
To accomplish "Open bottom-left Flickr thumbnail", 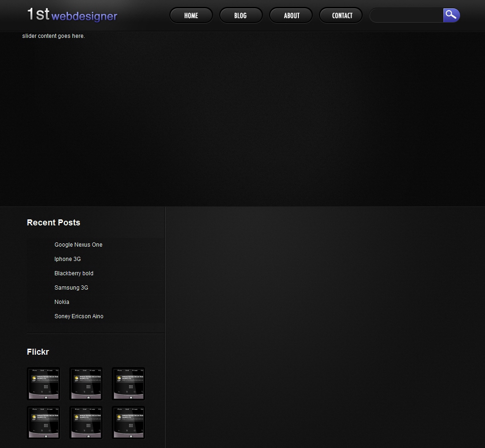I will pyautogui.click(x=43, y=423).
